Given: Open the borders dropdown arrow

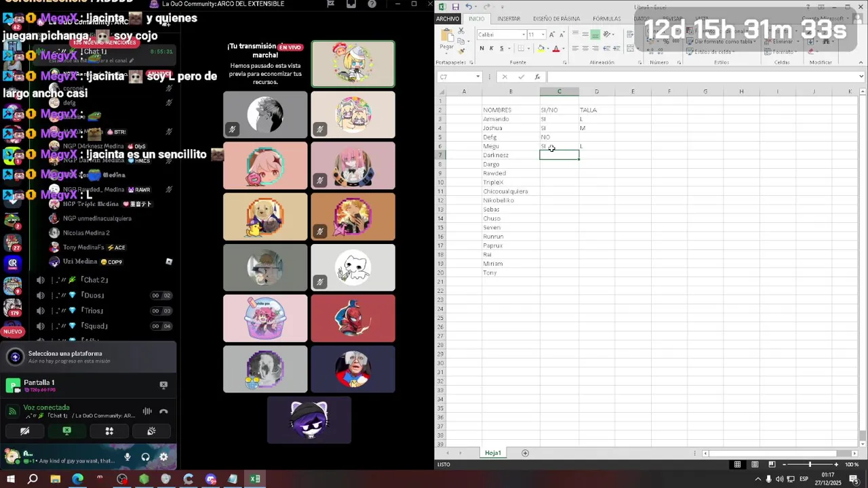Looking at the screenshot, I should click(530, 48).
